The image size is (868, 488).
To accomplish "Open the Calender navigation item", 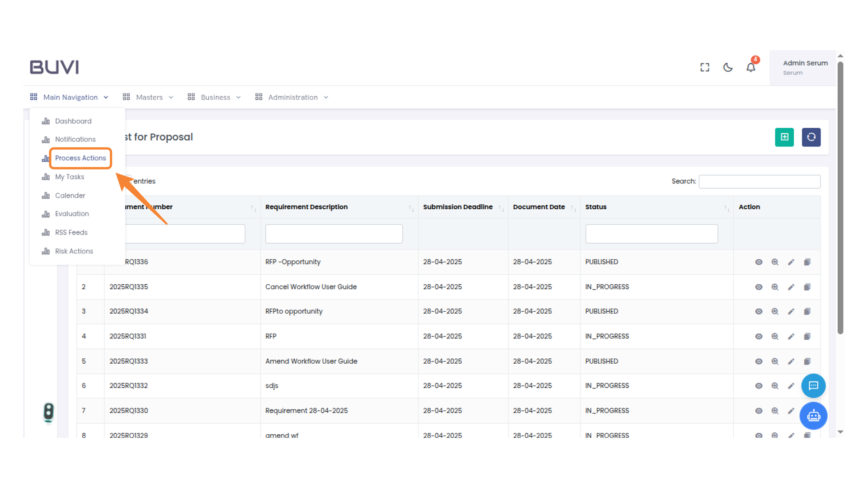I will pyautogui.click(x=70, y=195).
